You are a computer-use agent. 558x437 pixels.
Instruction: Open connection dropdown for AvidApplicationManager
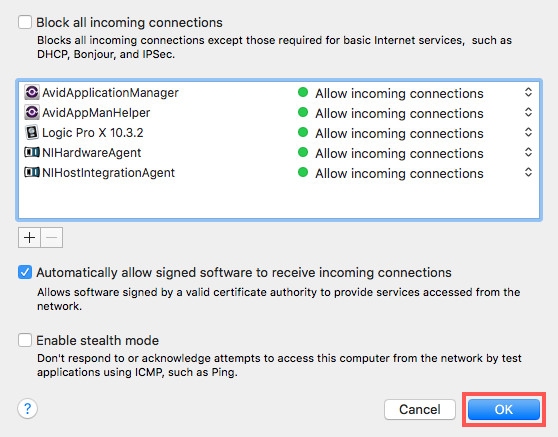528,93
